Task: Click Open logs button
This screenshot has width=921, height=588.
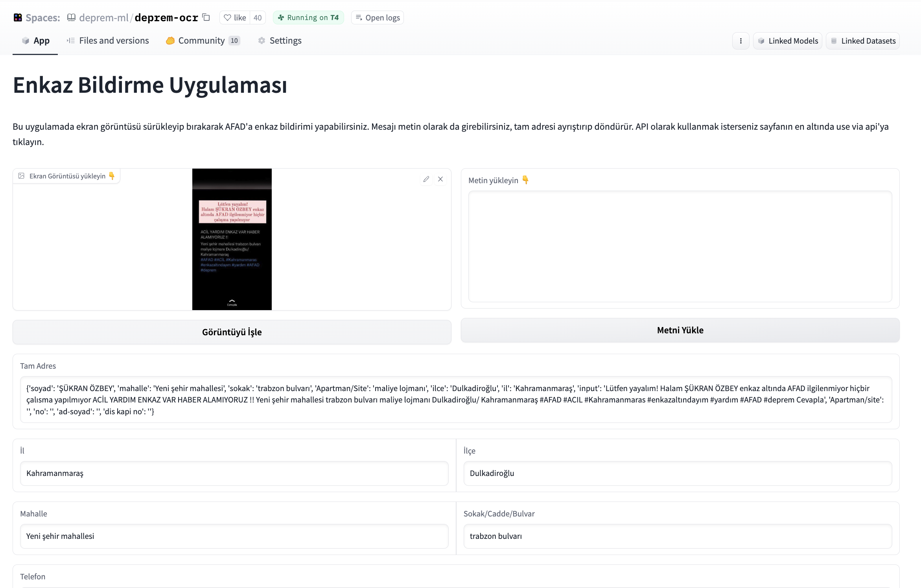Action: (378, 18)
